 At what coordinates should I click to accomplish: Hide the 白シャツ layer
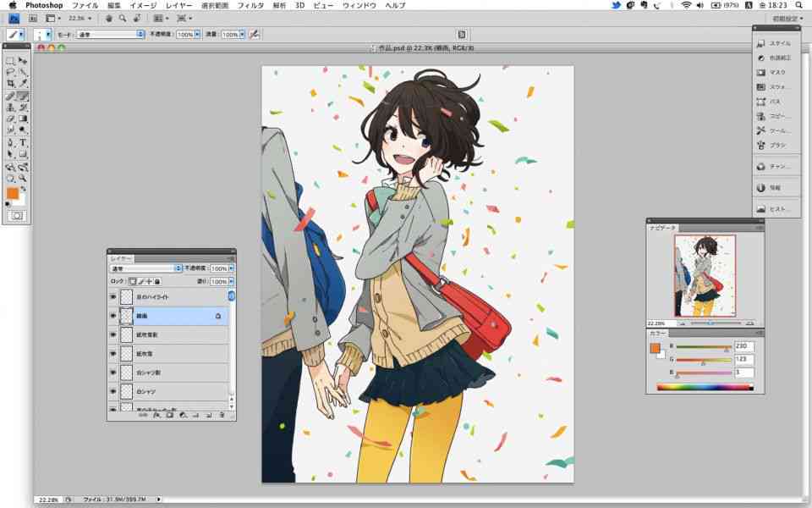tap(112, 391)
